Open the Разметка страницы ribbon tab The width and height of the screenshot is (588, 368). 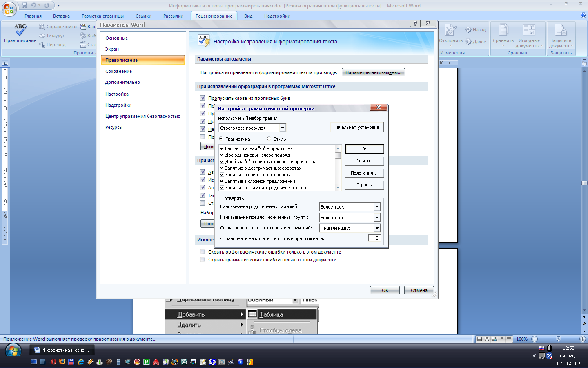point(102,16)
